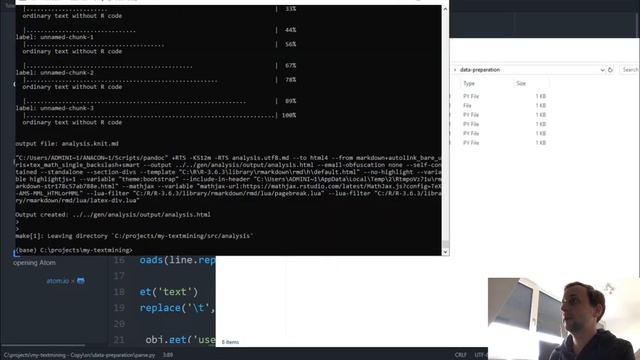This screenshot has height=360, width=640.
Task: Click the 'output file: analysis.knit.md' line
Action: (67, 144)
